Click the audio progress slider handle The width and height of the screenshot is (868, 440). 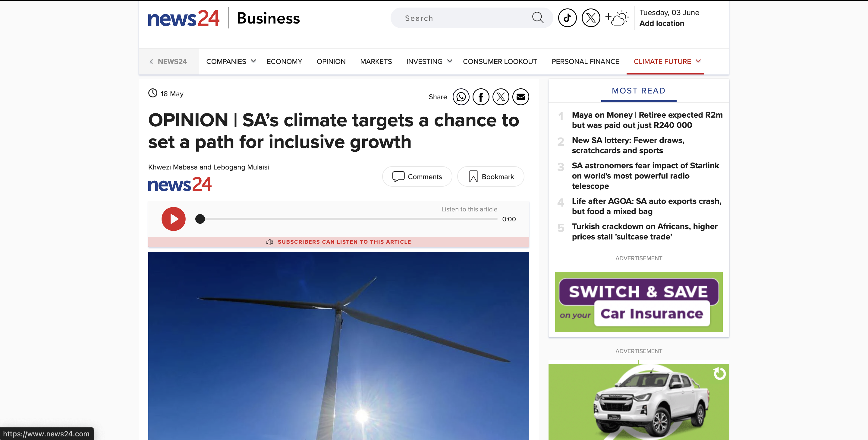[200, 219]
